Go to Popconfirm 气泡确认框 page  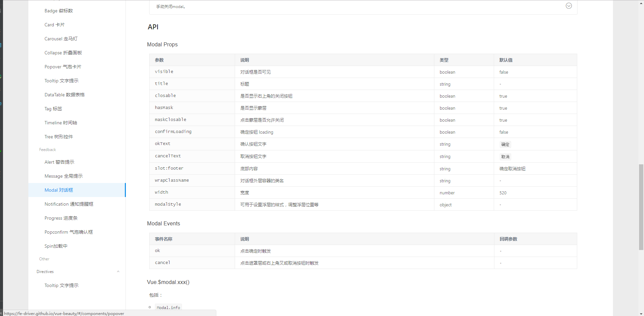pos(68,232)
